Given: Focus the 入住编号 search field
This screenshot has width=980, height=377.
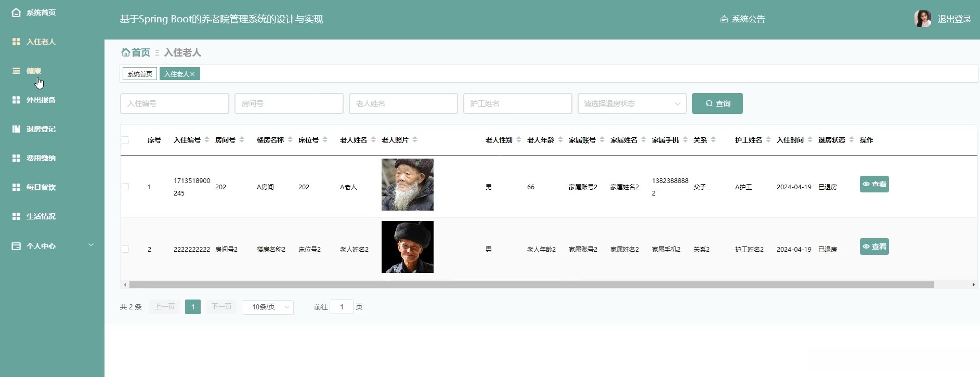Looking at the screenshot, I should click(x=175, y=103).
